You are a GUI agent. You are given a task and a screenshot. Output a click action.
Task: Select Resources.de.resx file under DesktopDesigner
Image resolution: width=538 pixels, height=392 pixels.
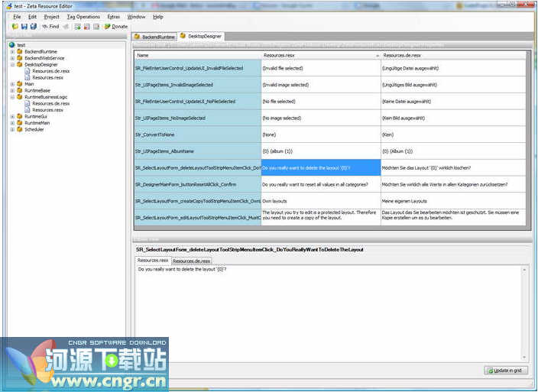pos(50,71)
